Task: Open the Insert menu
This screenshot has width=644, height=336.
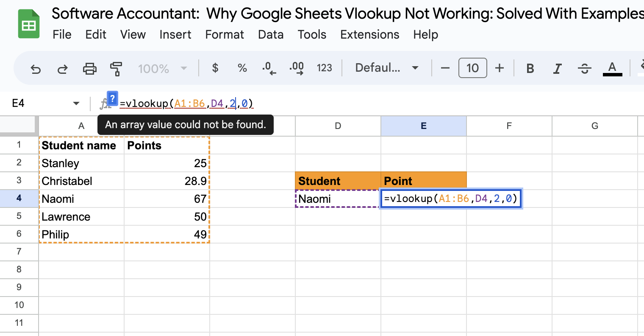Action: [x=175, y=34]
